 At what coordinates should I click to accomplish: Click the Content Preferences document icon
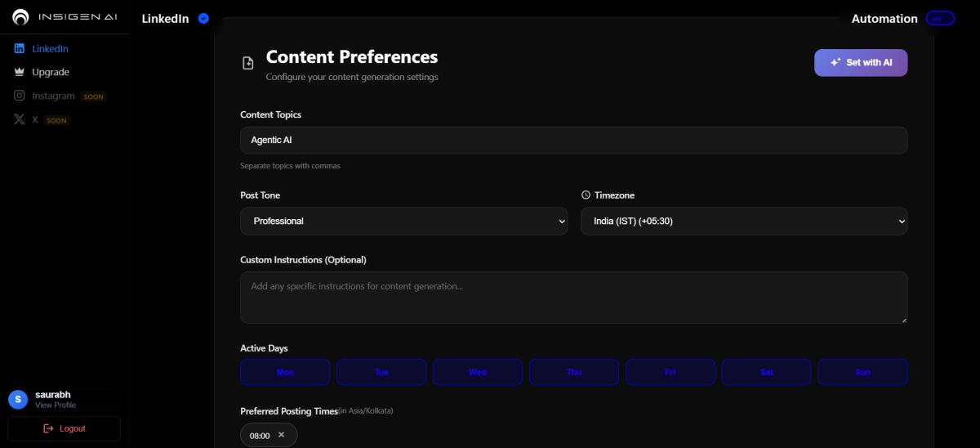[x=248, y=64]
